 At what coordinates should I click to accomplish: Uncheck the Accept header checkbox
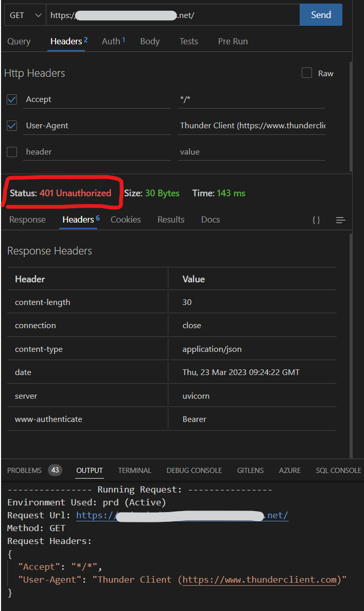click(12, 99)
